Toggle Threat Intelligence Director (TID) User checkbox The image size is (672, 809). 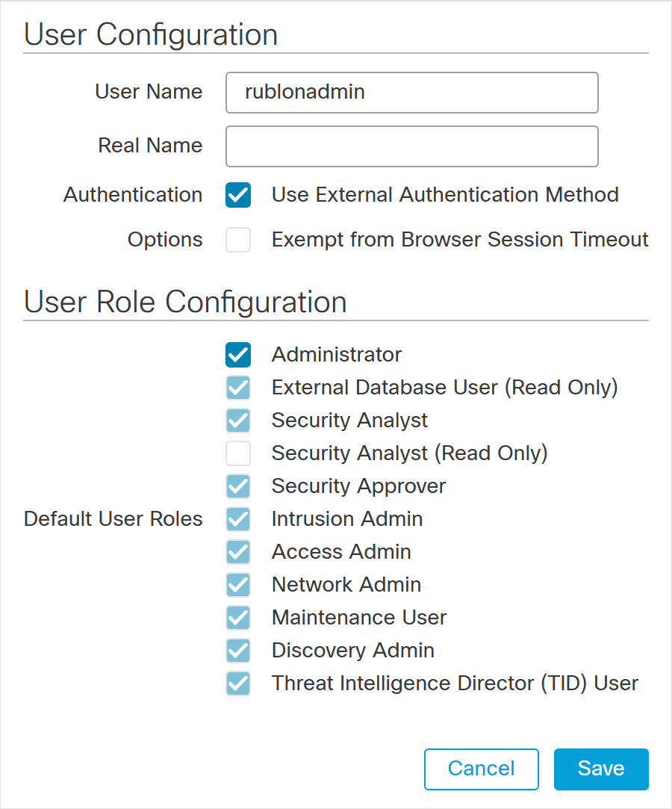point(238,684)
